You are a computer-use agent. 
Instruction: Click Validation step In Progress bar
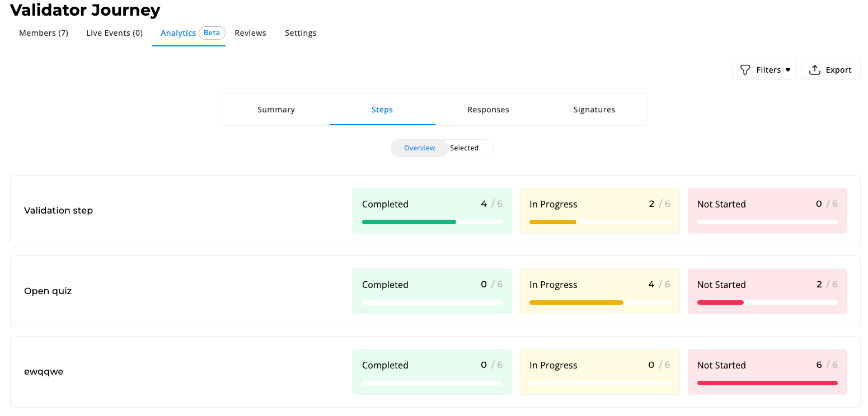pyautogui.click(x=599, y=222)
